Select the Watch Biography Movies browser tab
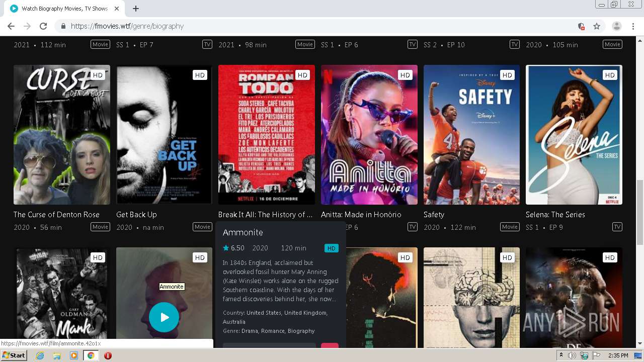This screenshot has width=644, height=362. coord(64,9)
